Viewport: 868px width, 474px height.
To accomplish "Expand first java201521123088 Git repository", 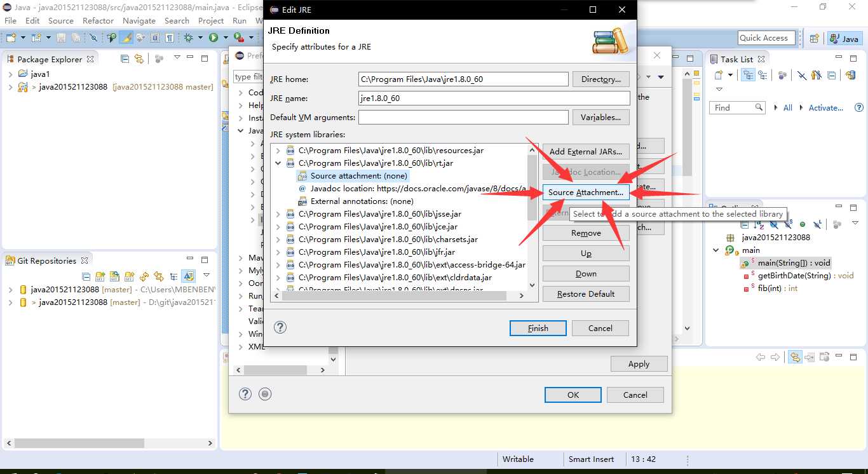I will tap(11, 289).
